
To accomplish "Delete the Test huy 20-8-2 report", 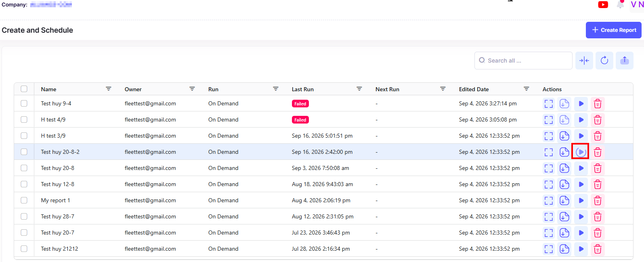I will point(598,152).
